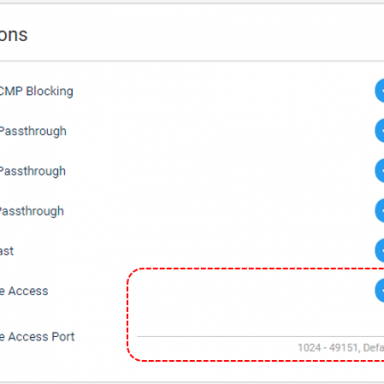Toggle the middle Passthrough row switch
Viewport: 384px width, 384px height.
380,171
